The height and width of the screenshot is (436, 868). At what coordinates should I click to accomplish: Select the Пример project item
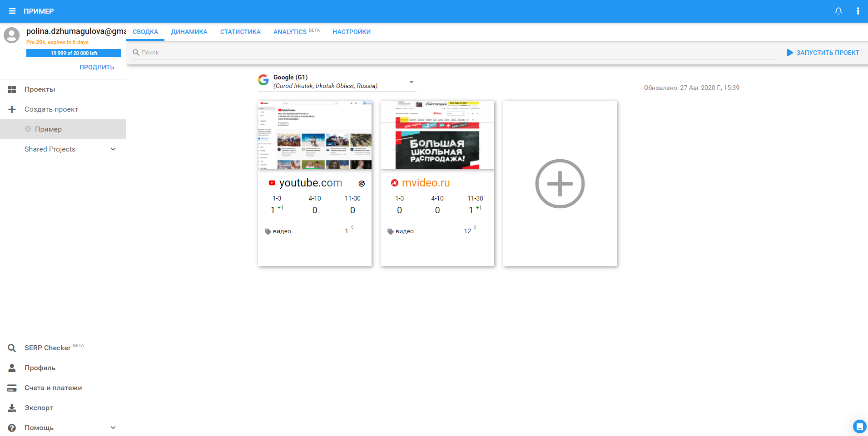tap(63, 129)
